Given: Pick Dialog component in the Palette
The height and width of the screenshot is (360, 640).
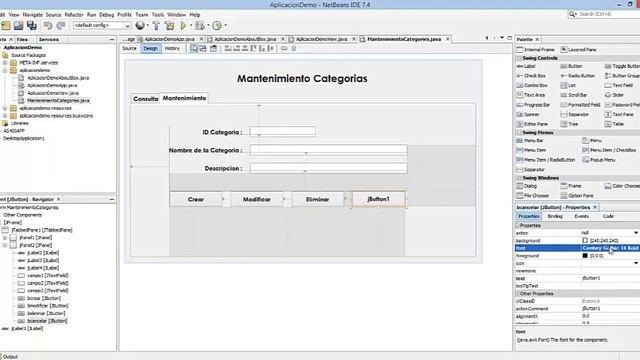Looking at the screenshot, I should 527,186.
